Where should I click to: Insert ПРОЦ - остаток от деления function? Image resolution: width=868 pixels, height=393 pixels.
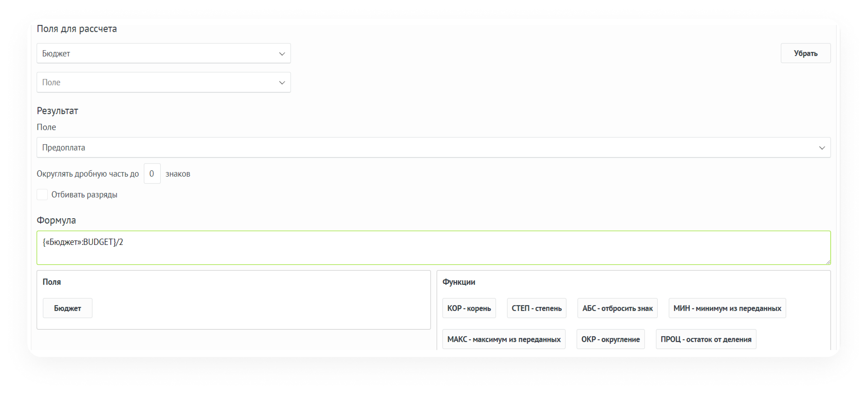[706, 339]
